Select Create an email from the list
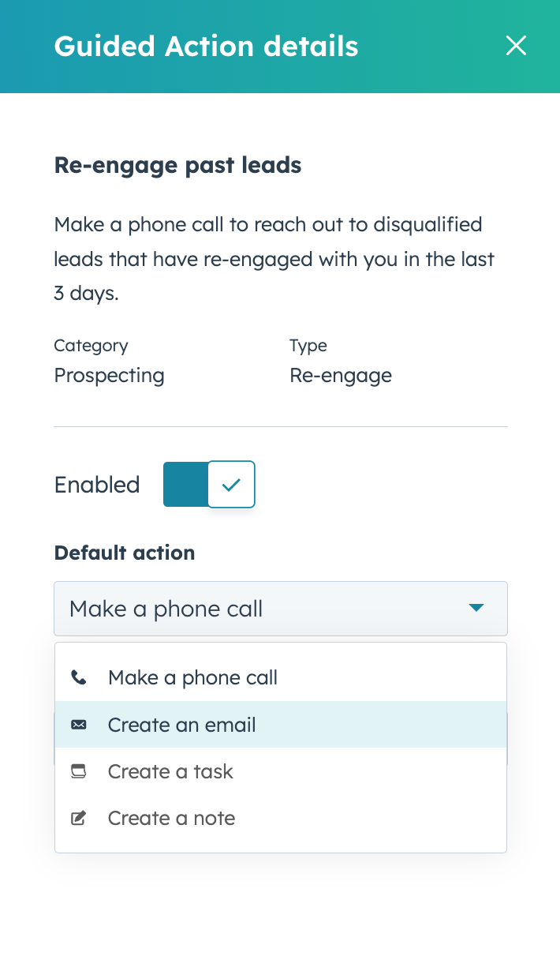The height and width of the screenshot is (971, 560). [181, 724]
